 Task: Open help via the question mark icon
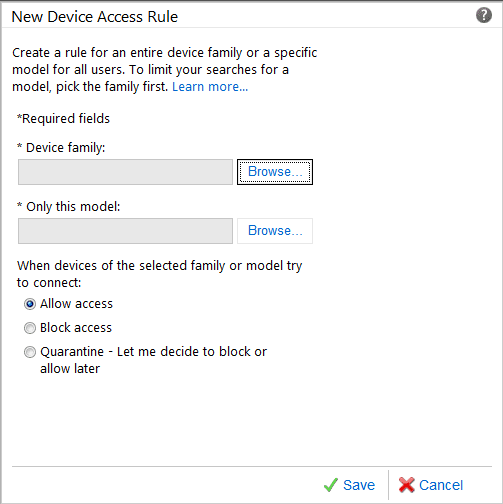click(x=483, y=15)
